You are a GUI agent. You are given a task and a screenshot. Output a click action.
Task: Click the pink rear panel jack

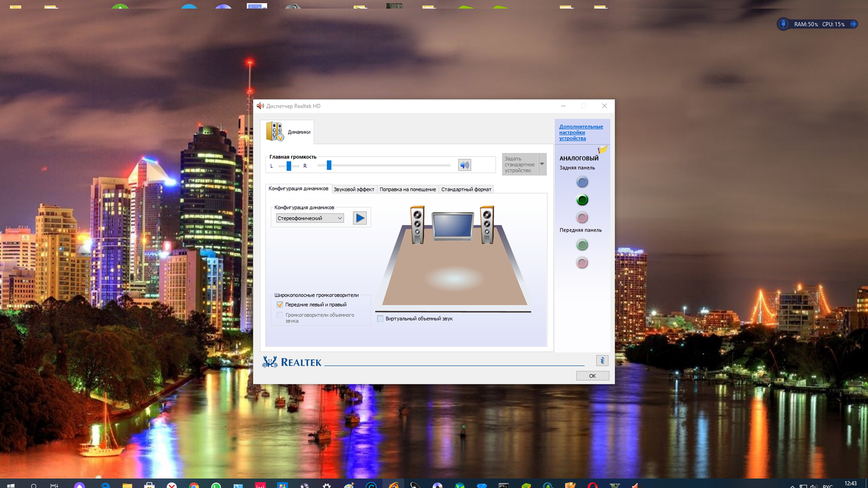(582, 218)
